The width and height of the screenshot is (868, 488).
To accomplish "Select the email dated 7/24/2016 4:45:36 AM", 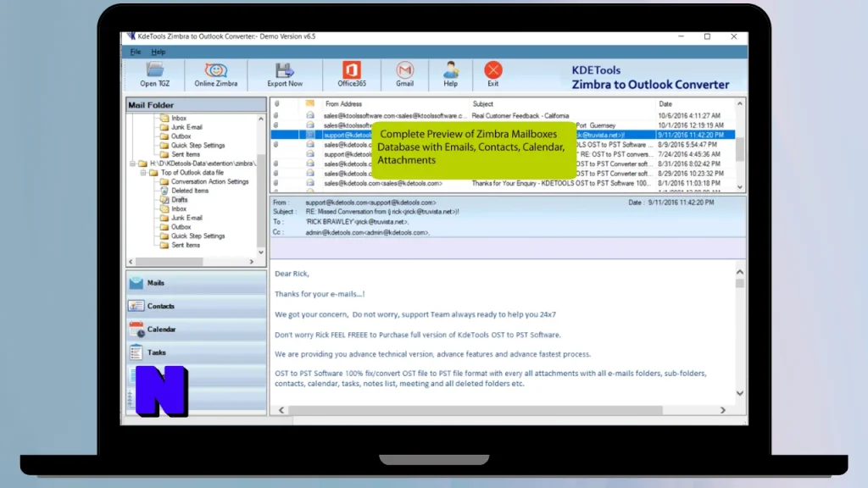I will tap(504, 154).
